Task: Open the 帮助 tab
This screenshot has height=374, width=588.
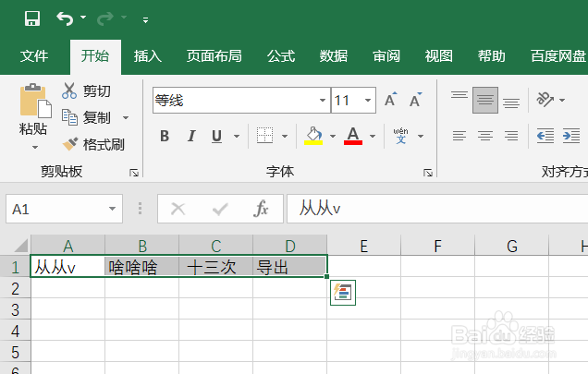Action: [x=491, y=56]
